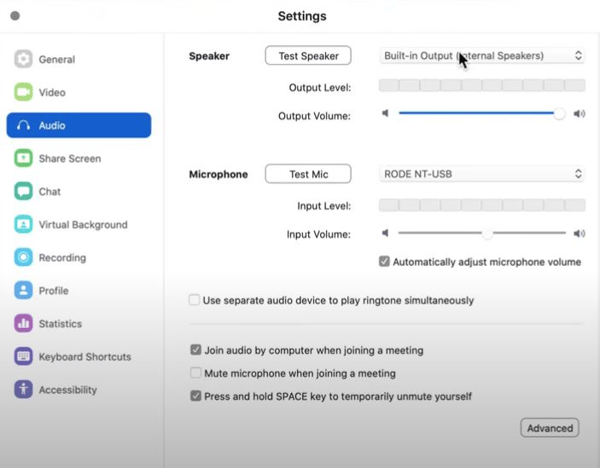
Task: Uncheck Join audio by computer when joining
Action: 195,351
